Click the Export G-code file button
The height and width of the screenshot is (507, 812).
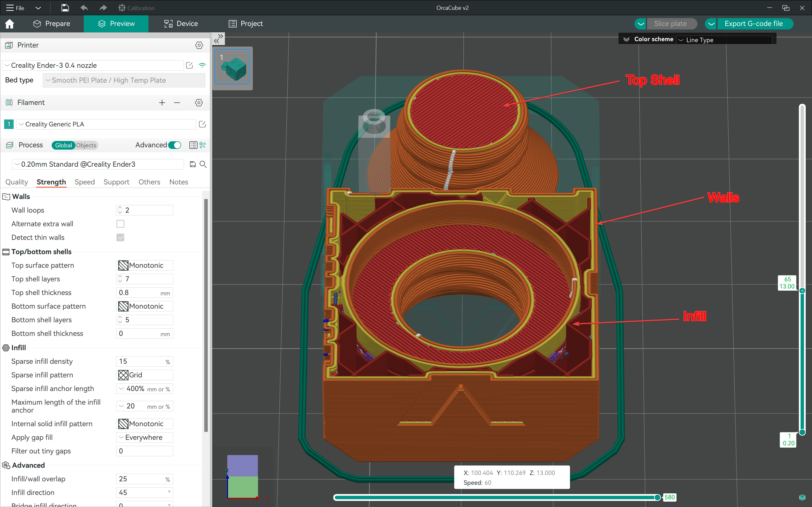(x=753, y=23)
